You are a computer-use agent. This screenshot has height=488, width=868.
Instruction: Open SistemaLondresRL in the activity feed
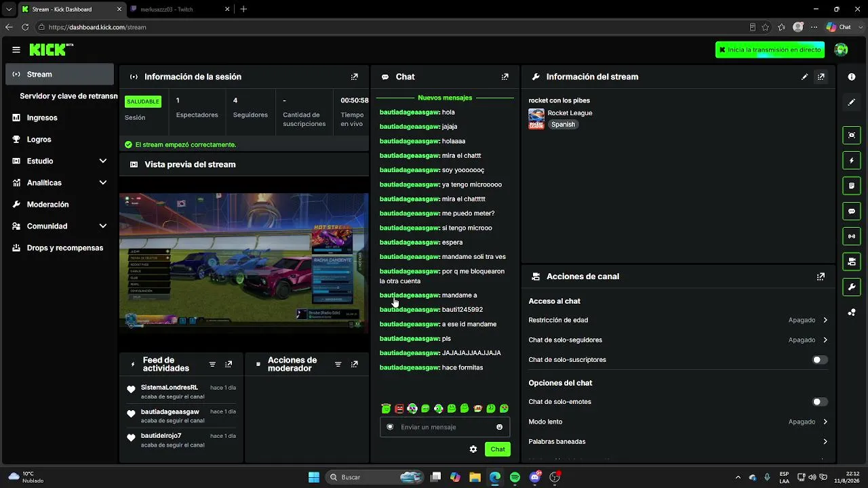pyautogui.click(x=170, y=388)
